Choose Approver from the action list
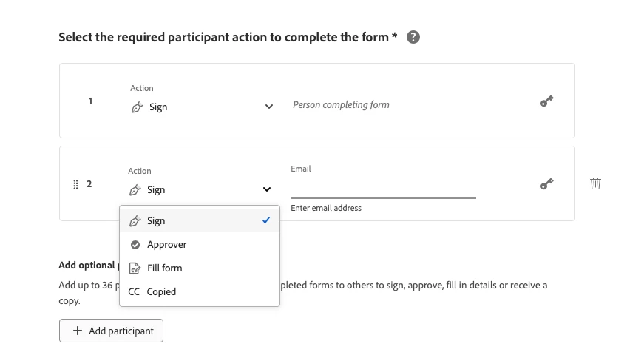Viewport: 644px width, 358px height. click(166, 245)
